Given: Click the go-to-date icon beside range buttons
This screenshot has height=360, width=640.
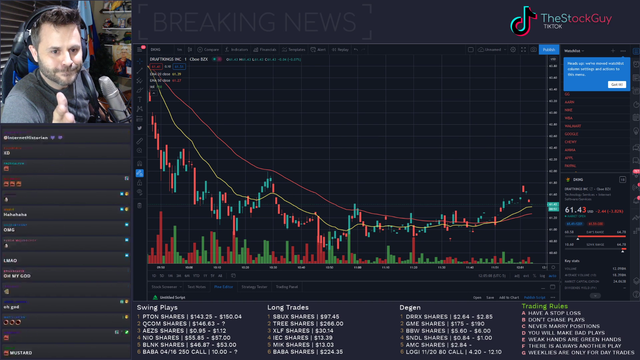Looking at the screenshot, I should pos(233,276).
